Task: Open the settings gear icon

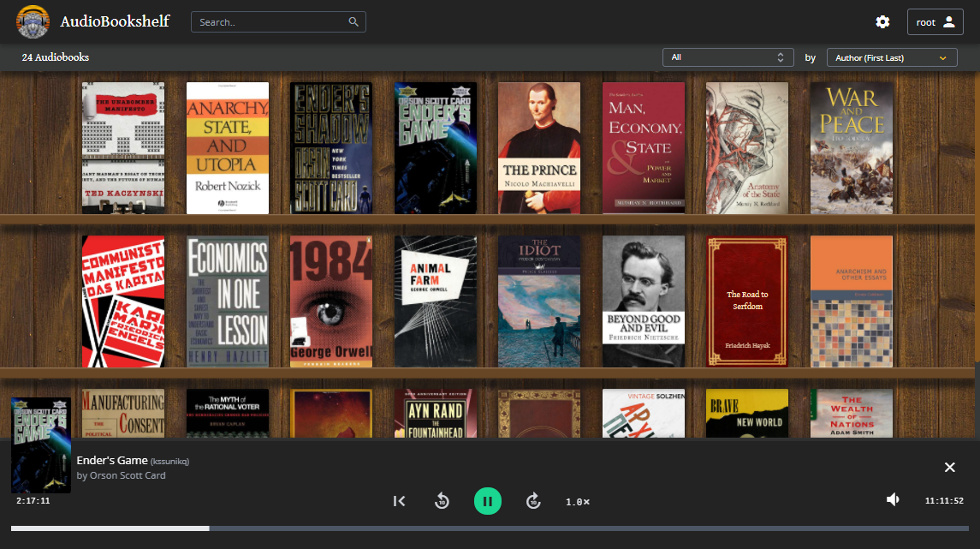Action: (882, 22)
